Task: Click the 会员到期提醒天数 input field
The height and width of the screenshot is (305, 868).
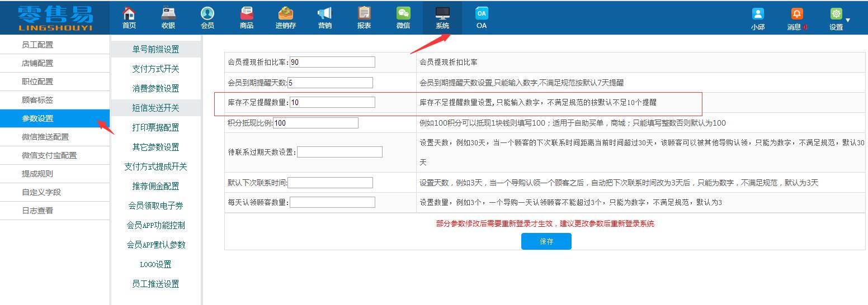Action: [330, 83]
